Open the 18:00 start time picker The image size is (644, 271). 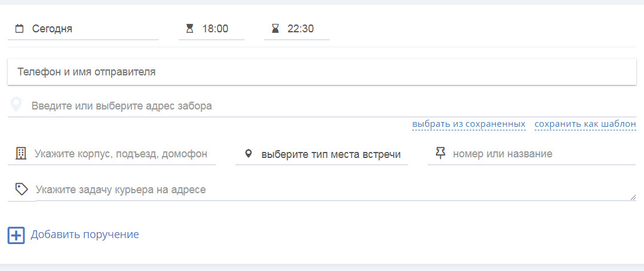(x=218, y=28)
